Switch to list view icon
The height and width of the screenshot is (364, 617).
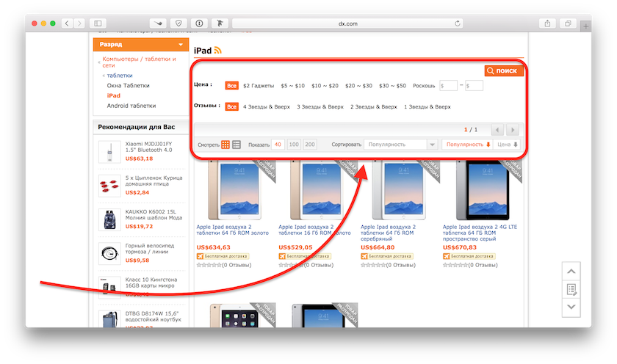[x=236, y=145]
